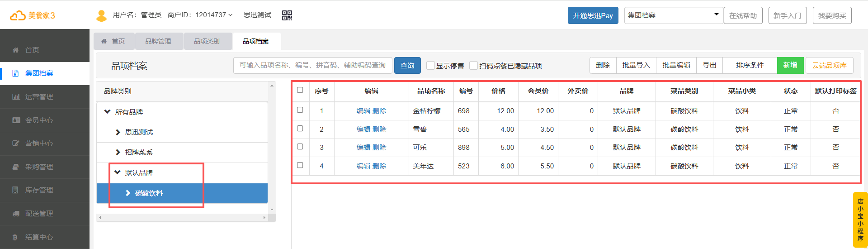Click the green 新增 button

coord(790,65)
